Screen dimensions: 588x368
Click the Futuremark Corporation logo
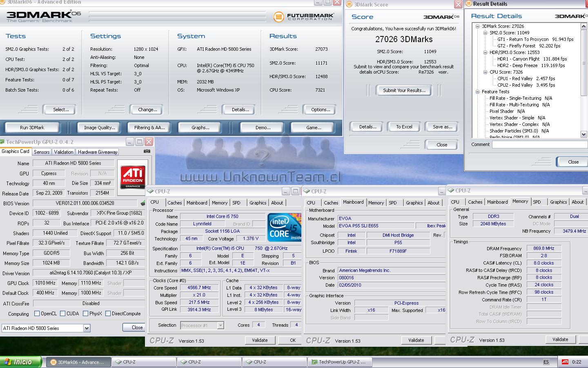[304, 17]
